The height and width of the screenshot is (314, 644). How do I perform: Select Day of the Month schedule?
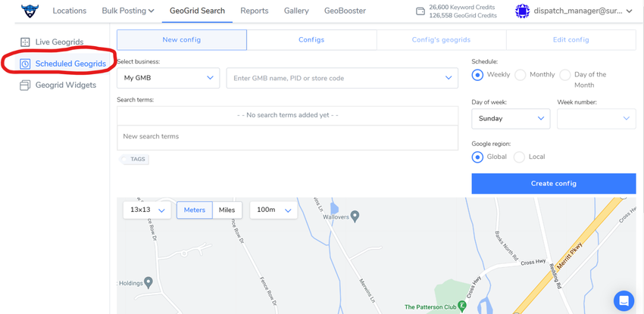(x=565, y=75)
